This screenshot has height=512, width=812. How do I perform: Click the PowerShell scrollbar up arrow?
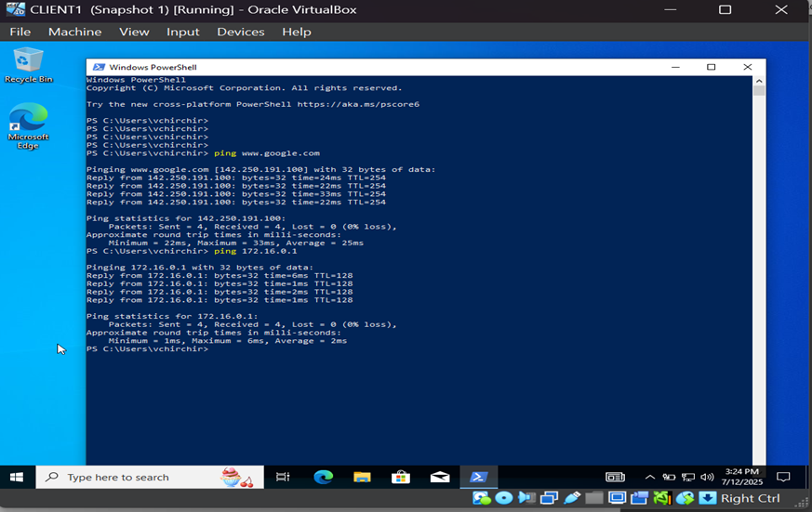click(x=759, y=81)
